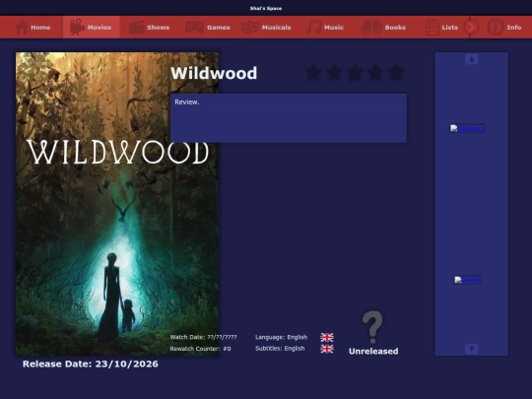Click the Wildwood movie poster
The height and width of the screenshot is (399, 532).
point(117,204)
